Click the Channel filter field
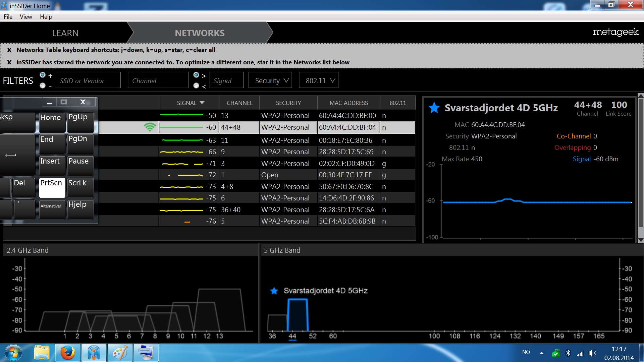 pyautogui.click(x=158, y=80)
